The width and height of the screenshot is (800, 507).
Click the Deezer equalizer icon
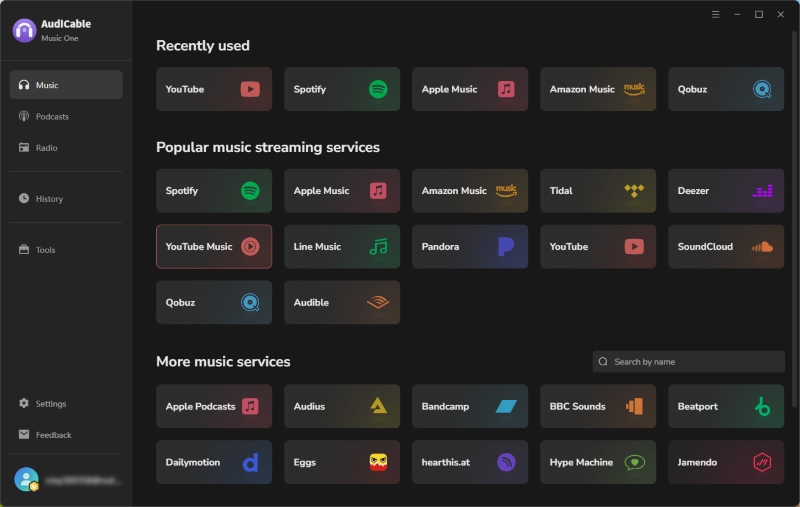point(762,191)
